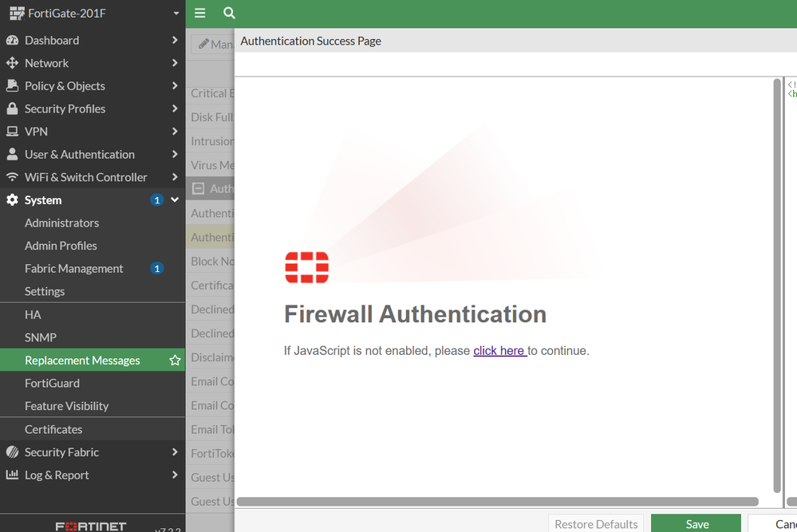The height and width of the screenshot is (532, 797).
Task: Click the Fortinet logo in preview
Action: 307,267
